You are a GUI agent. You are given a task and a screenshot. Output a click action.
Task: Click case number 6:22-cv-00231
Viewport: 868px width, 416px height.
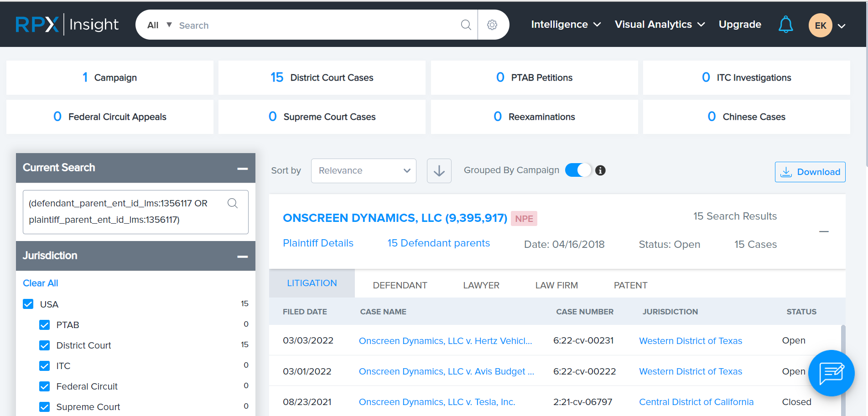pyautogui.click(x=583, y=340)
